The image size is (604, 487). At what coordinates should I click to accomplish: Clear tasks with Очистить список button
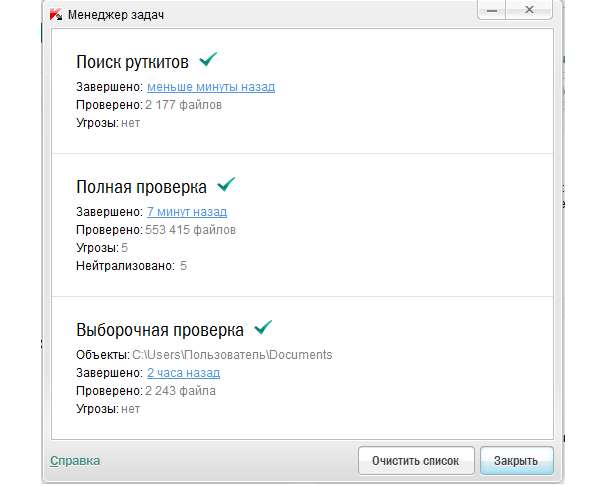pyautogui.click(x=416, y=461)
